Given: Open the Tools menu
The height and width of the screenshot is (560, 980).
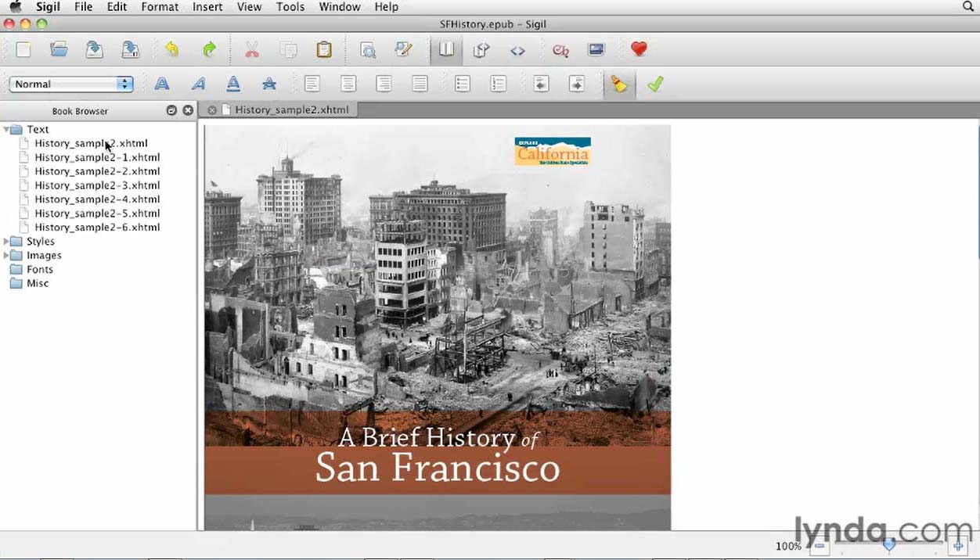Looking at the screenshot, I should (x=290, y=7).
